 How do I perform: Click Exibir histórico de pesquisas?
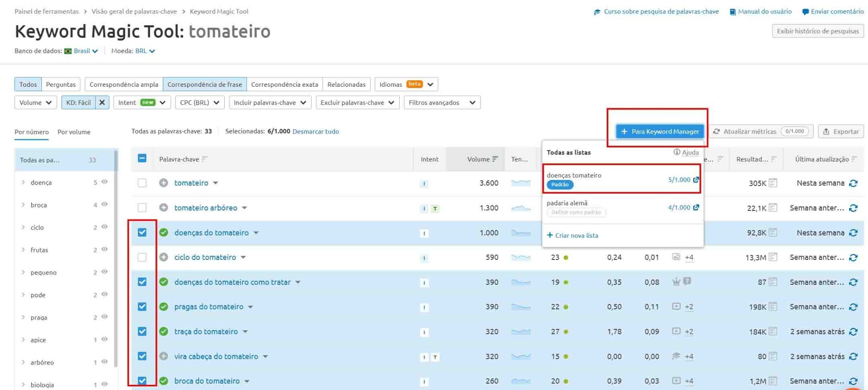(818, 31)
